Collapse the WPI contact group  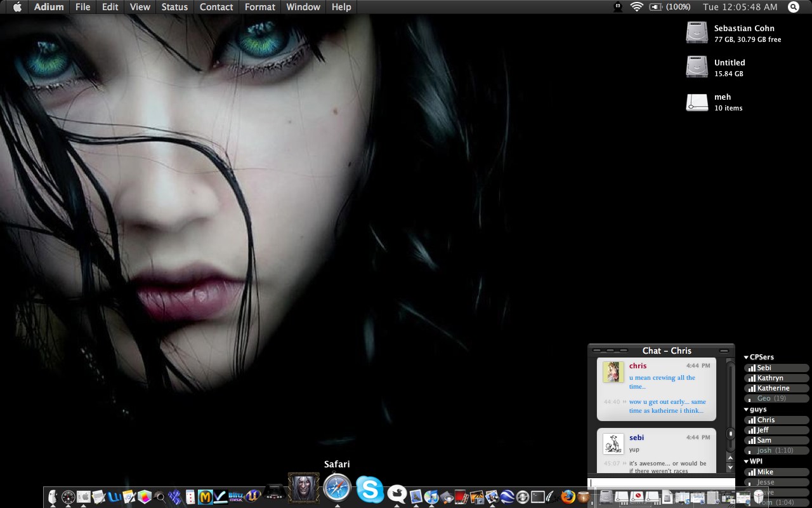746,462
